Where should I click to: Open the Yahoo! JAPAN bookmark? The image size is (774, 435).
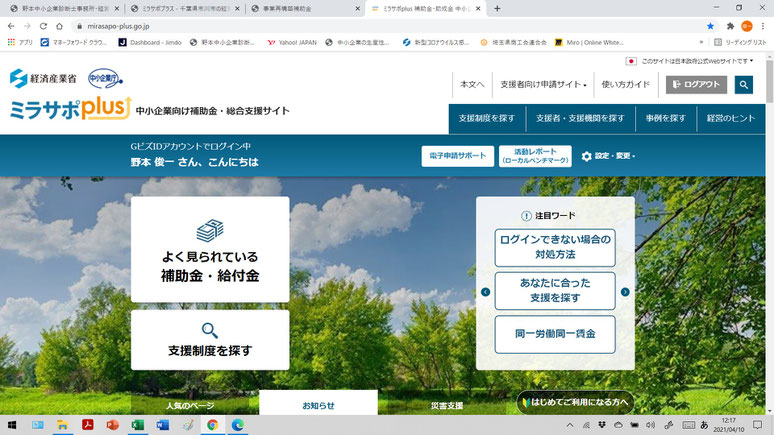(292, 42)
